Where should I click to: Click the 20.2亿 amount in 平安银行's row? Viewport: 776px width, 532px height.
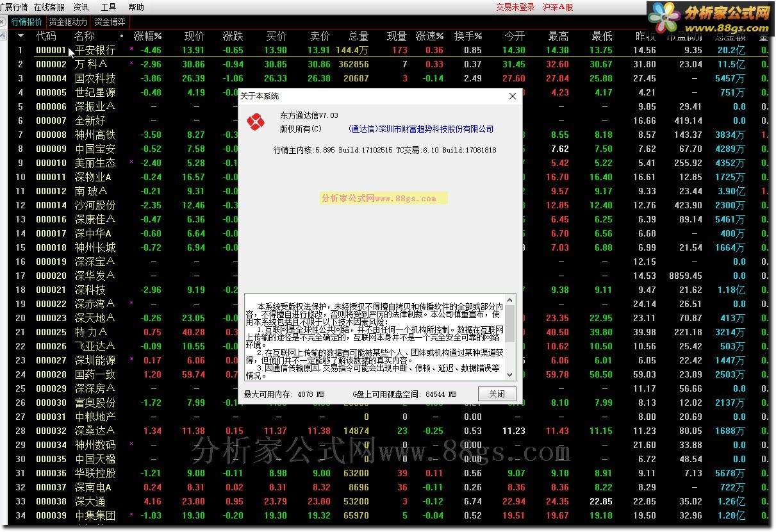click(x=731, y=50)
